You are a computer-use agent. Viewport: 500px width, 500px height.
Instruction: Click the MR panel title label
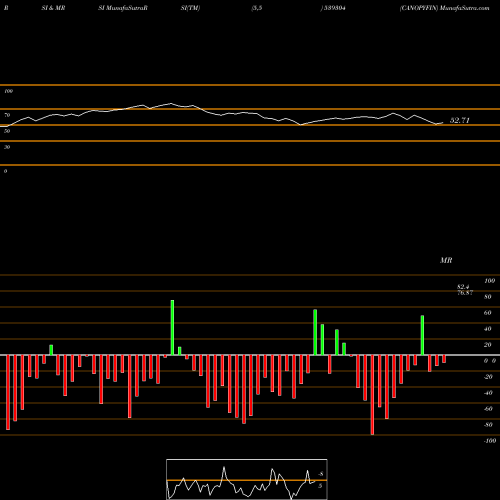(446, 260)
